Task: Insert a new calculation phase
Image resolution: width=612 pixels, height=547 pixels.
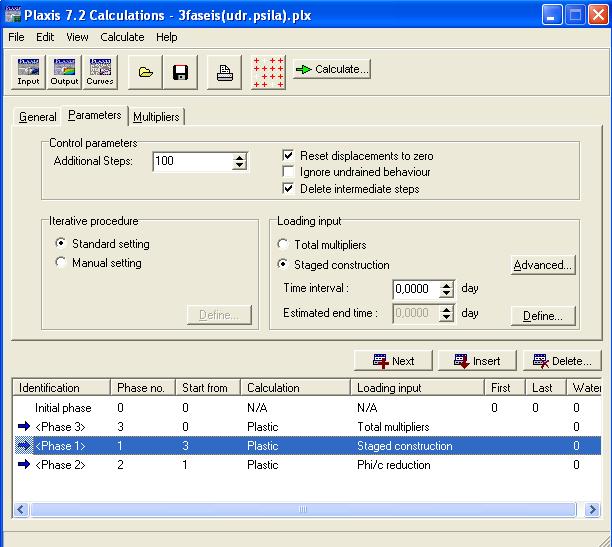Action: click(x=477, y=361)
